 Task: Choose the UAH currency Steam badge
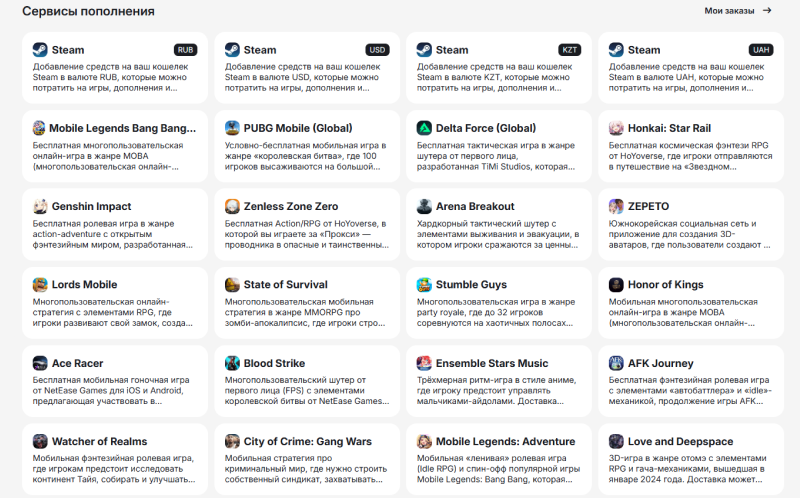point(761,50)
